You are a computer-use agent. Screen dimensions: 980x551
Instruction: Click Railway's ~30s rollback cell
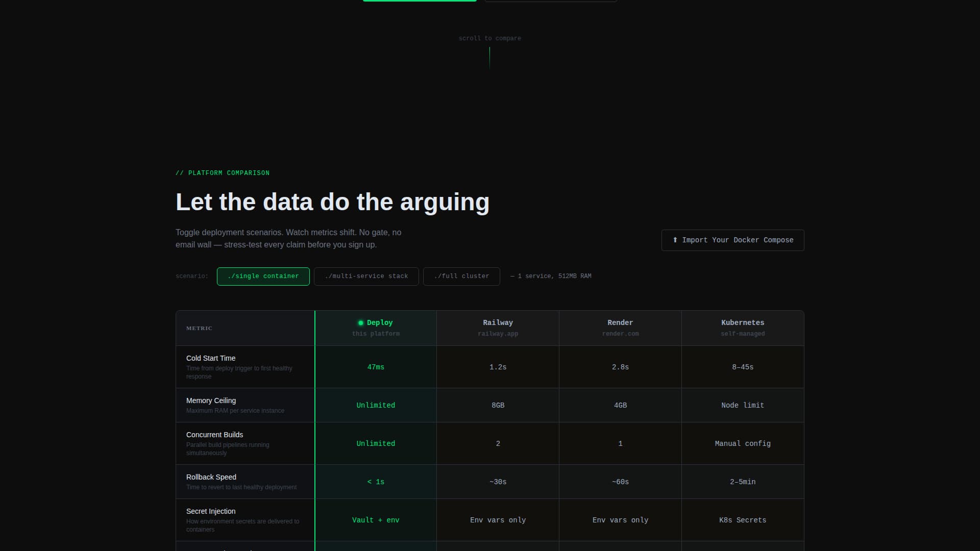tap(498, 482)
